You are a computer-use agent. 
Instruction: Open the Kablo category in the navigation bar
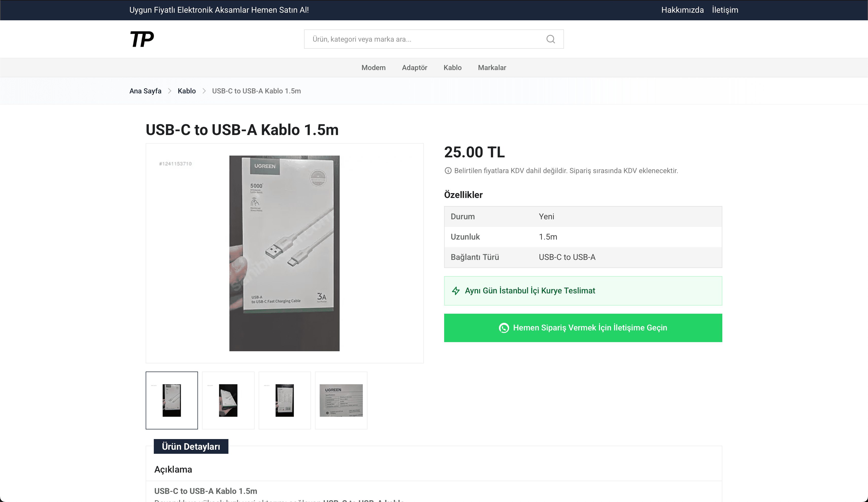pyautogui.click(x=452, y=68)
